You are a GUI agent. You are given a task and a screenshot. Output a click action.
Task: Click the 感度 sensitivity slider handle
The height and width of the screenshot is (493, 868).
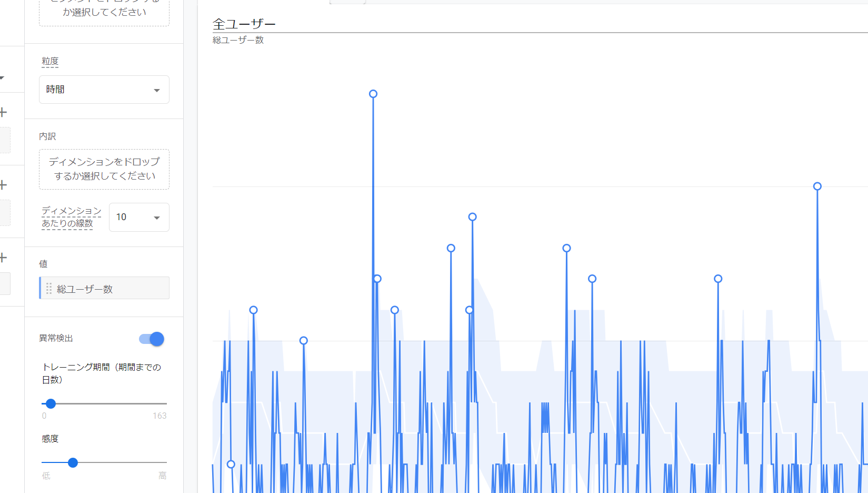tap(73, 462)
